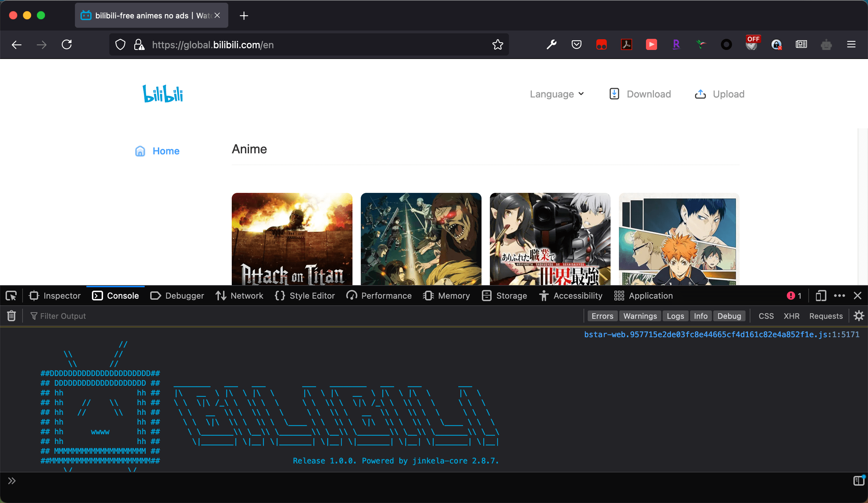Disable the Debug log filter
This screenshot has height=503, width=868.
(729, 316)
